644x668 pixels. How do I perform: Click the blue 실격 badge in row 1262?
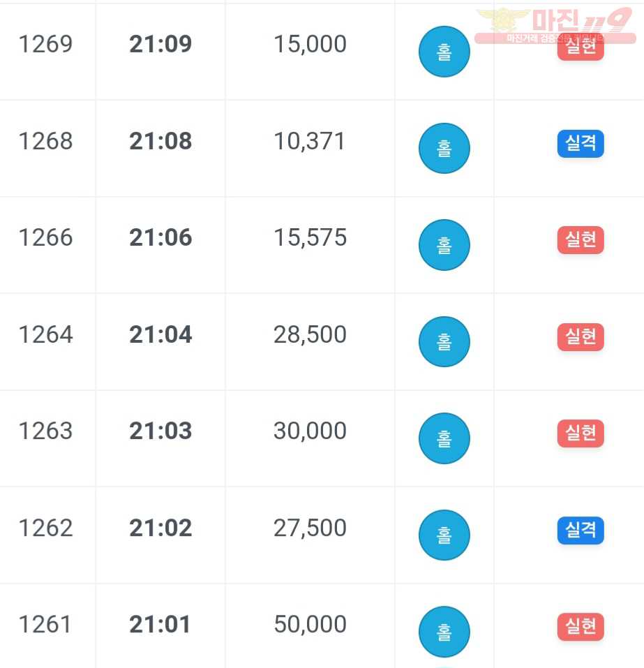click(x=581, y=530)
